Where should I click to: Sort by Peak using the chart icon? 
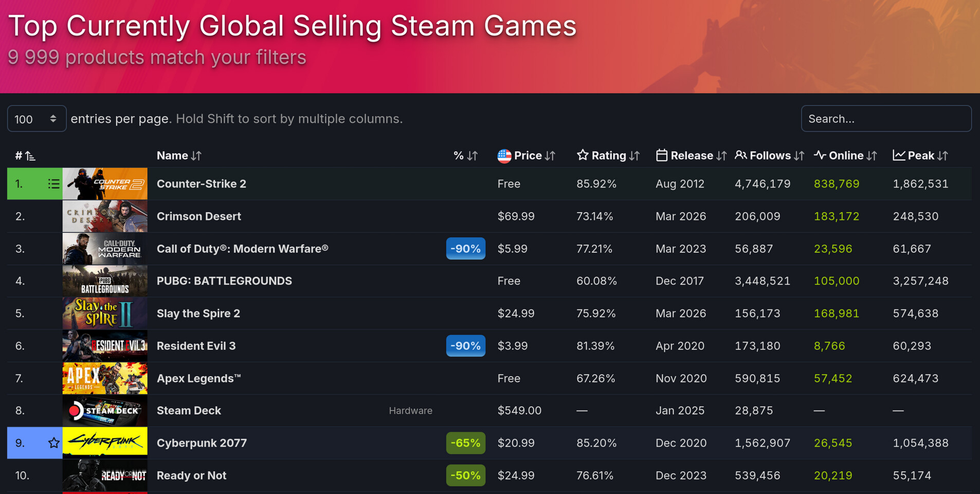tap(899, 155)
